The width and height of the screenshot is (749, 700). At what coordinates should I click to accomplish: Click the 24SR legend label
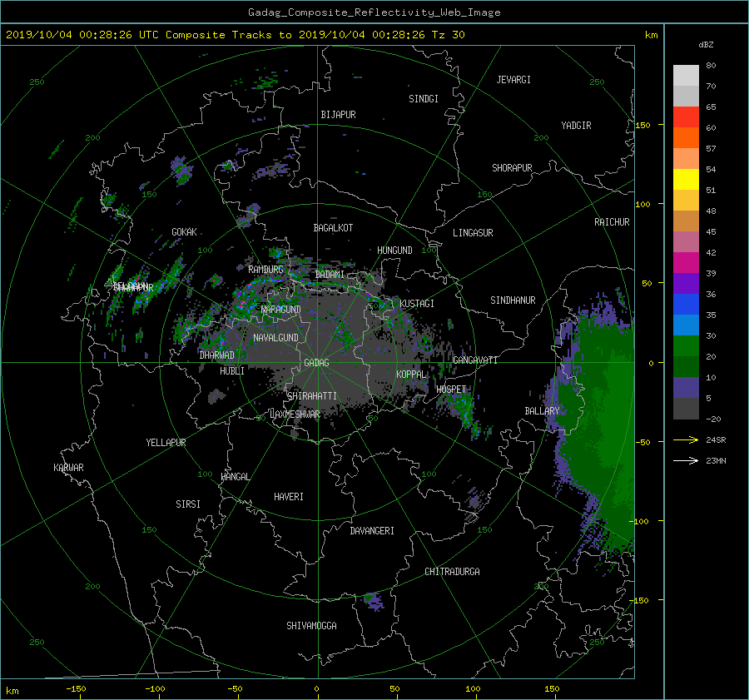pos(716,440)
